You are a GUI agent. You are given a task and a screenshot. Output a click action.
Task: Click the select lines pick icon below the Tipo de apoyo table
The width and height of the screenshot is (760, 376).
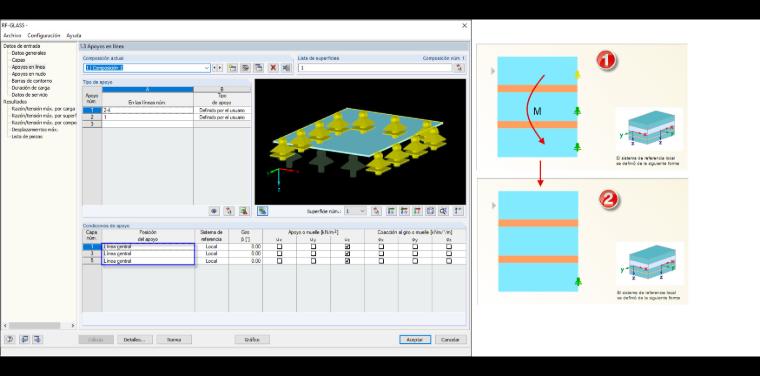click(229, 211)
